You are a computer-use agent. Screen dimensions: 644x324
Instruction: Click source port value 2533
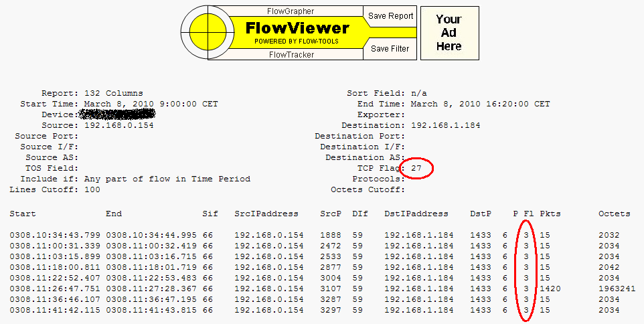click(331, 256)
